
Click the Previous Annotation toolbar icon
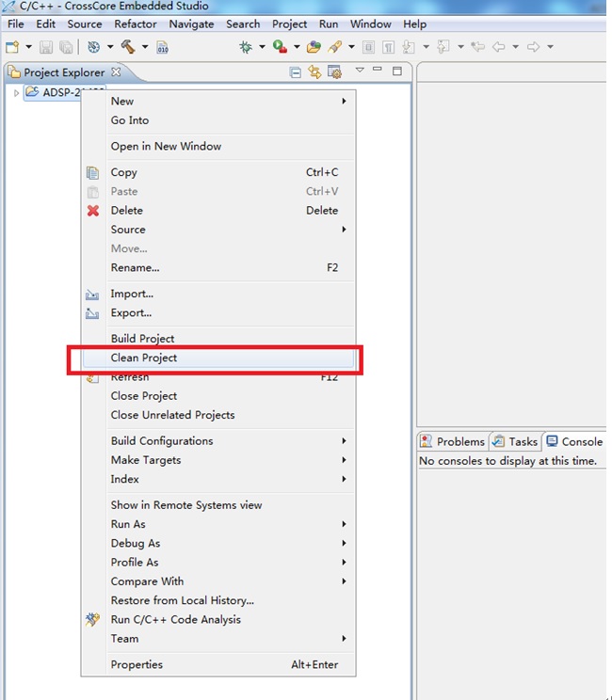tap(443, 47)
